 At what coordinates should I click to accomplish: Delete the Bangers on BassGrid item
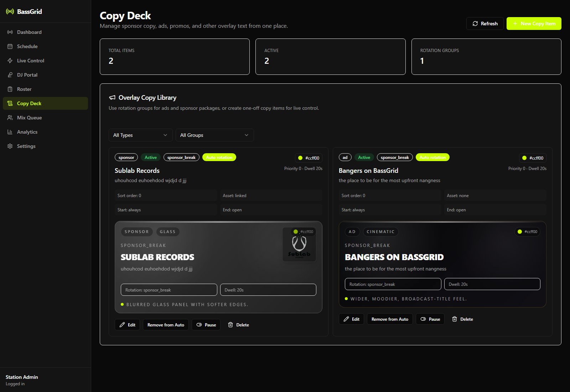pos(462,319)
